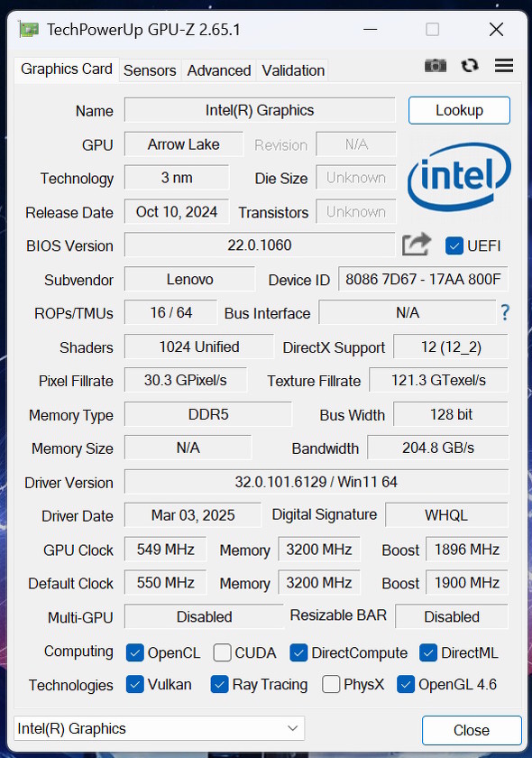The width and height of the screenshot is (532, 758).
Task: Click the camera screenshot icon
Action: (x=436, y=65)
